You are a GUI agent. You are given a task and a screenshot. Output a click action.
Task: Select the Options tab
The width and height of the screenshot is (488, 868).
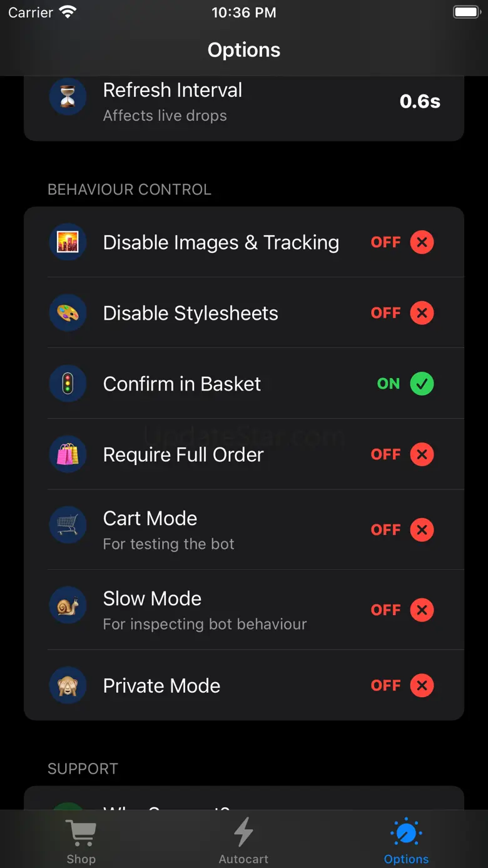pyautogui.click(x=406, y=842)
